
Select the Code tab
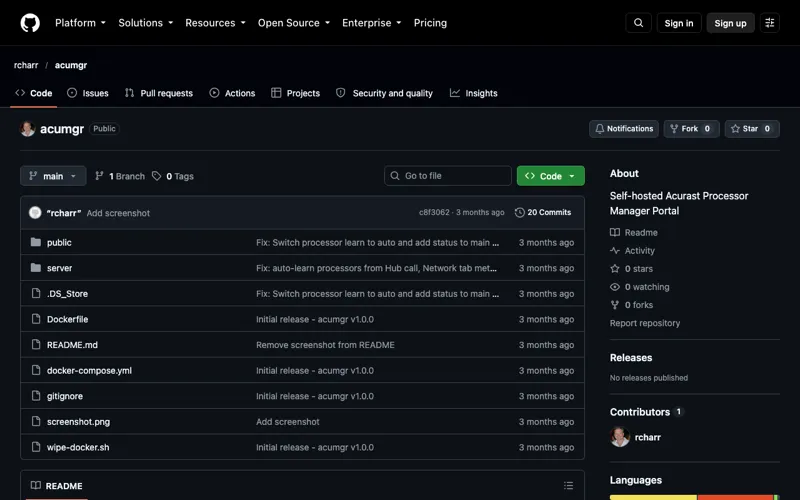34,93
